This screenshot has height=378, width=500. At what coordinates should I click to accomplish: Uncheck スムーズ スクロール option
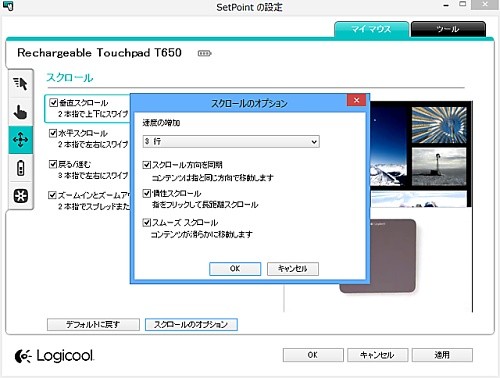[x=147, y=222]
